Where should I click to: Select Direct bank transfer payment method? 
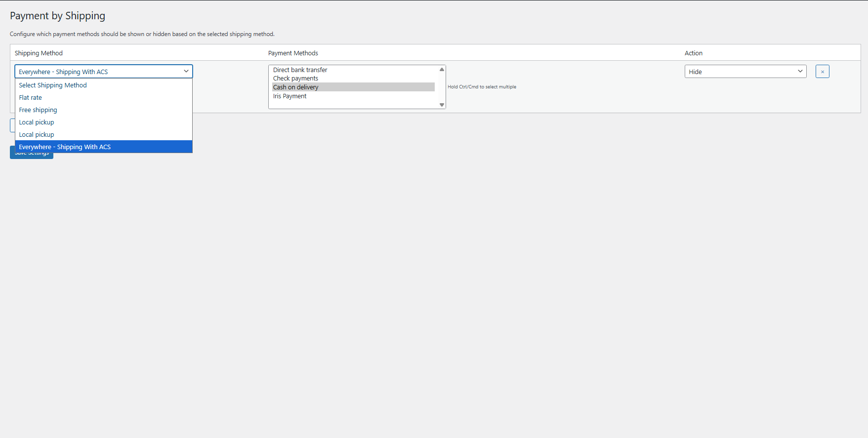pyautogui.click(x=300, y=70)
